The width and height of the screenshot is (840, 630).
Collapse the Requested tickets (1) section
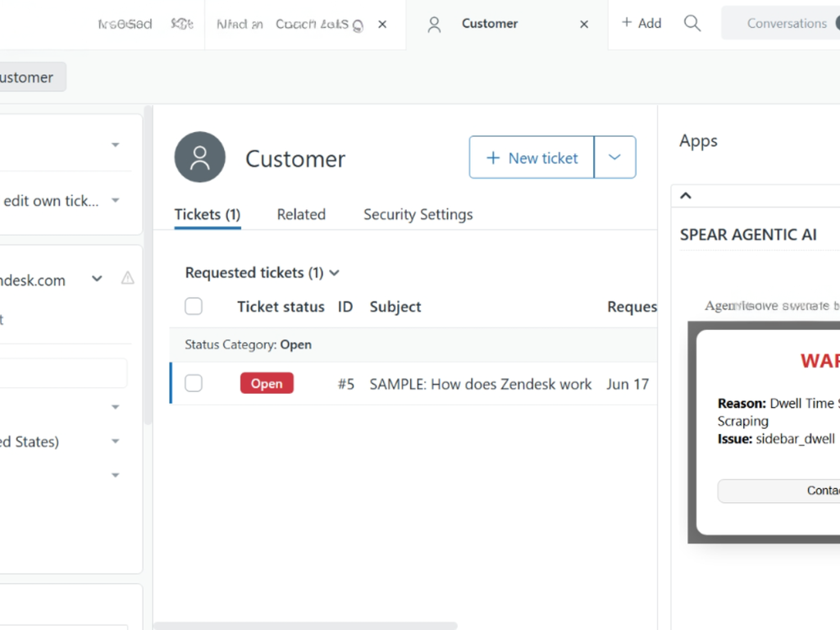[333, 272]
